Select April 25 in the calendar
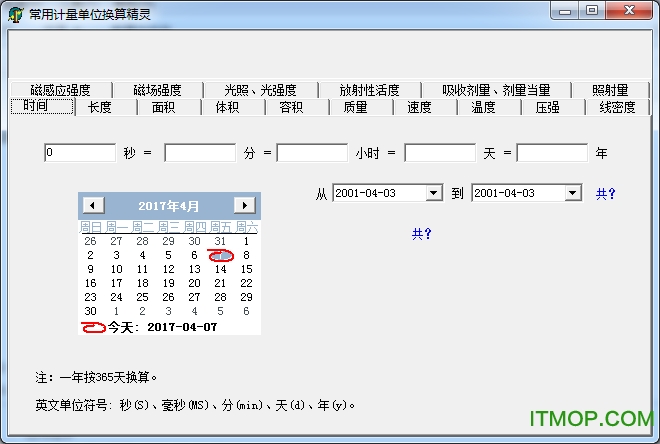This screenshot has width=660, height=444. point(142,297)
